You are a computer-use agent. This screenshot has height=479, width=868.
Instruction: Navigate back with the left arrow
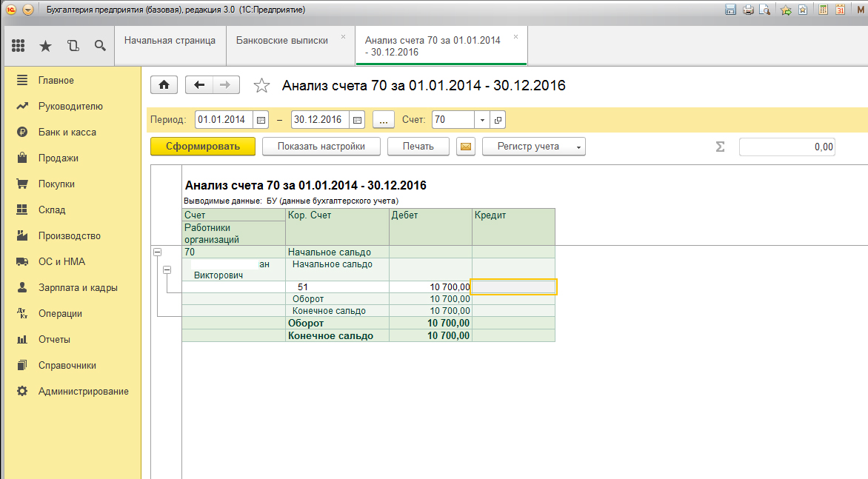coord(198,85)
